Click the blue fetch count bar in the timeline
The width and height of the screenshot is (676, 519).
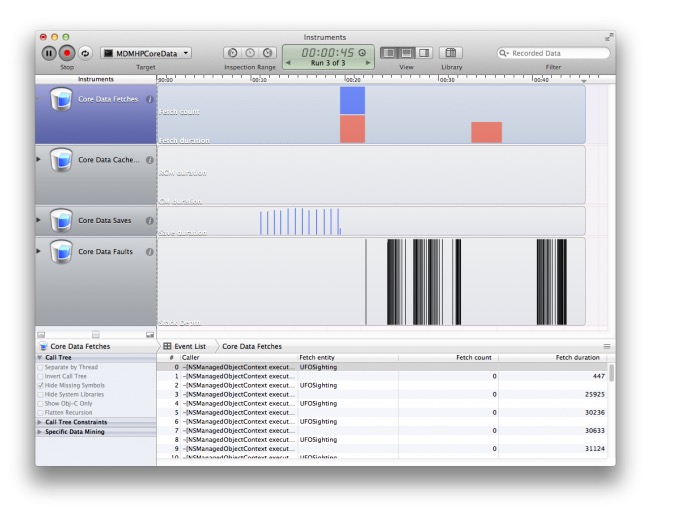click(x=352, y=100)
